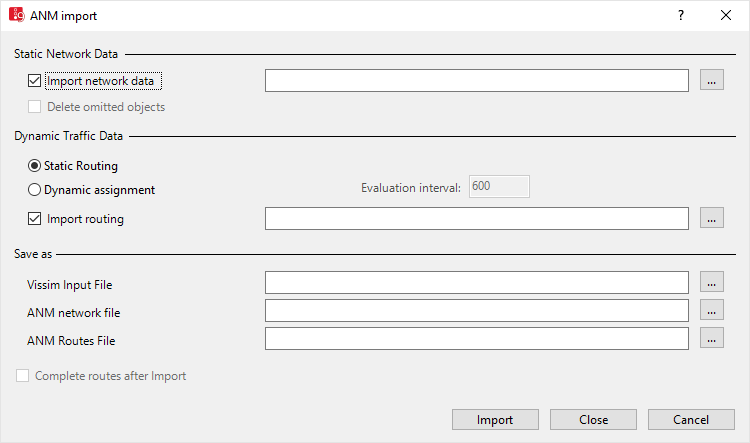Click browse button for Import network data
750x443 pixels.
pos(711,81)
